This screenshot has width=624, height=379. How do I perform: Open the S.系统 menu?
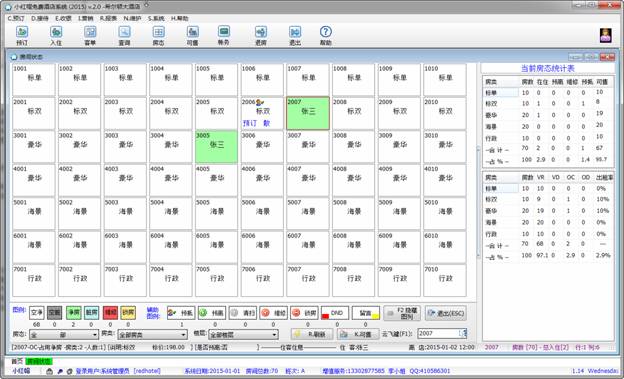click(x=156, y=19)
